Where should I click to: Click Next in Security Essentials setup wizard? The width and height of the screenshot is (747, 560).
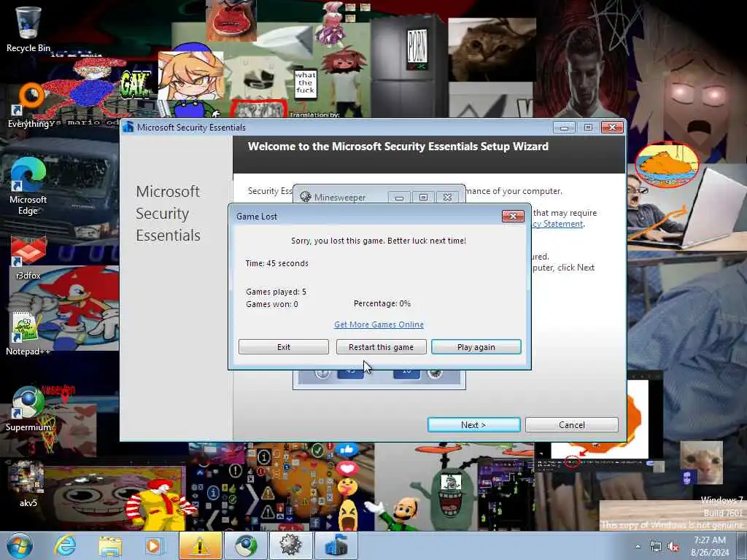pos(473,425)
